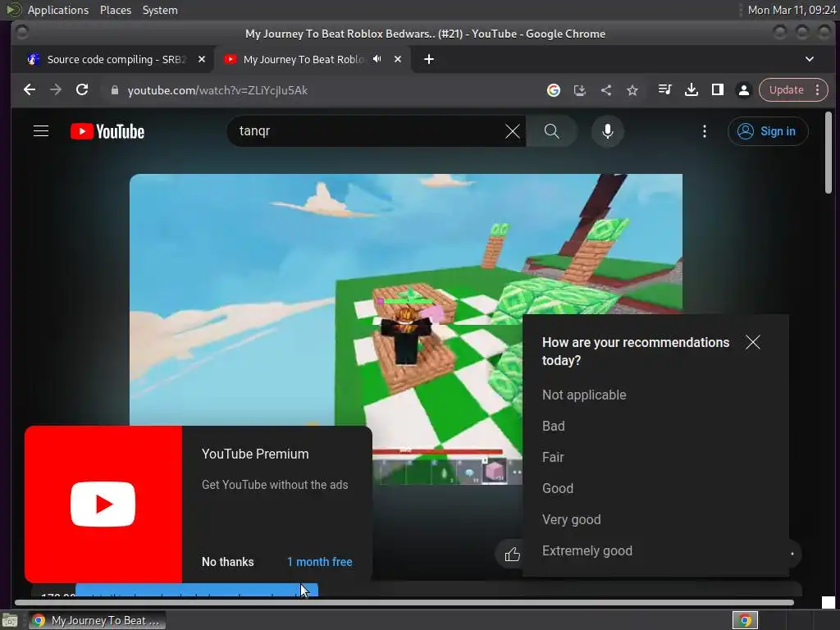Click the magnifier search button

tap(552, 131)
